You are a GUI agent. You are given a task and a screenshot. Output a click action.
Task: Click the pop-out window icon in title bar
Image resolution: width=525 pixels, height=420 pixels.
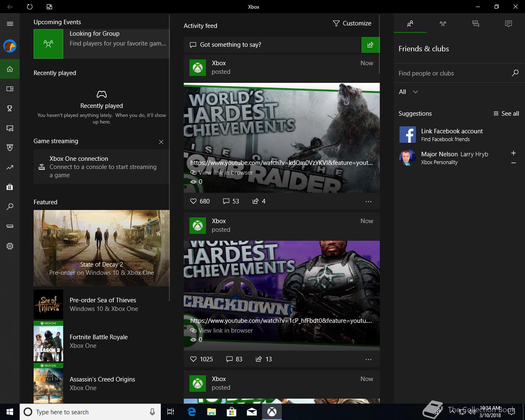coord(49,7)
